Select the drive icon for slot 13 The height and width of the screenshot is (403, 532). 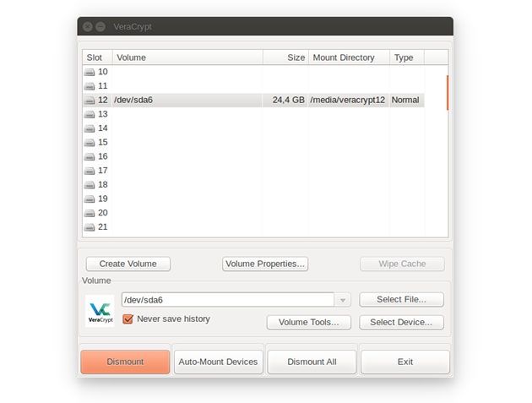coord(90,114)
